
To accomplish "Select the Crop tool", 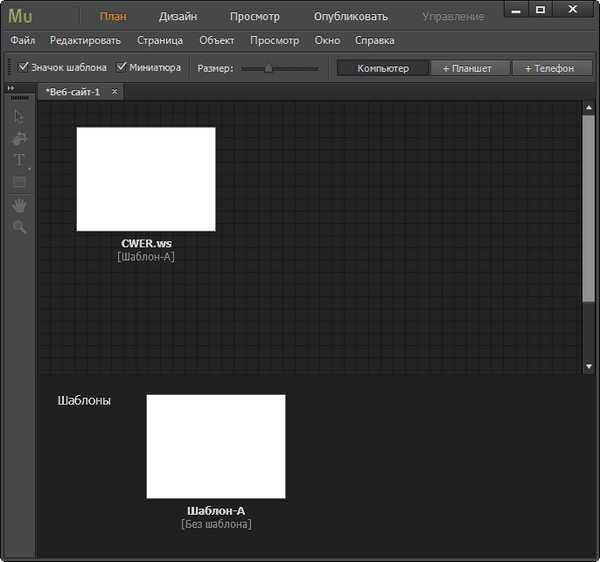I will point(19,138).
